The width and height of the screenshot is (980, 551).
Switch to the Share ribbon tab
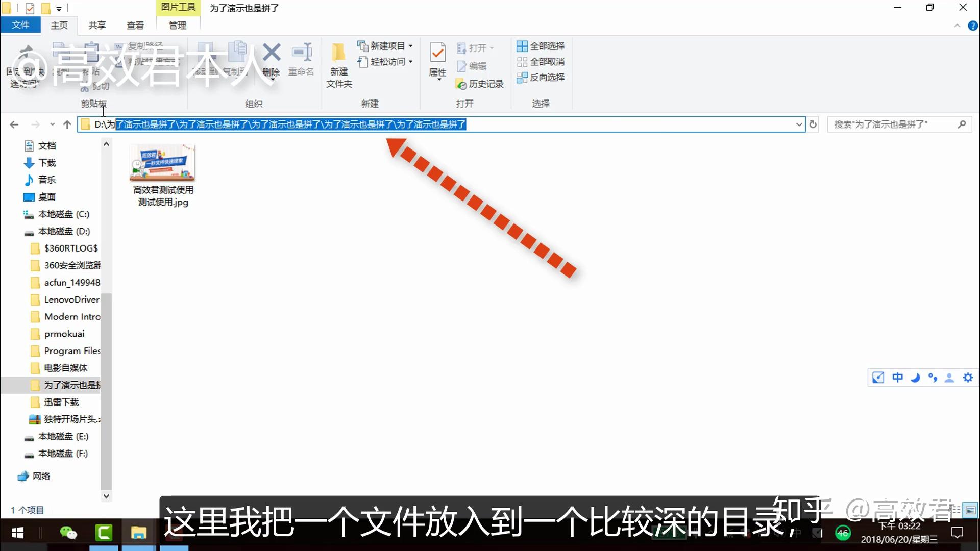(97, 25)
